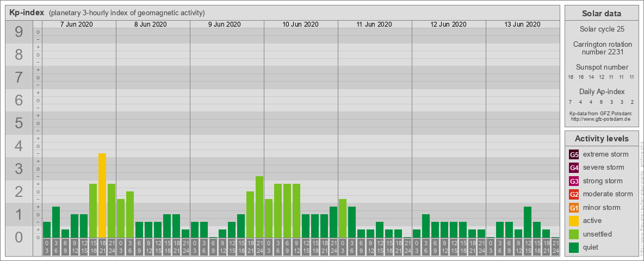Click the light green unsettled legend swatch
The width and height of the screenshot is (644, 261).
click(574, 234)
